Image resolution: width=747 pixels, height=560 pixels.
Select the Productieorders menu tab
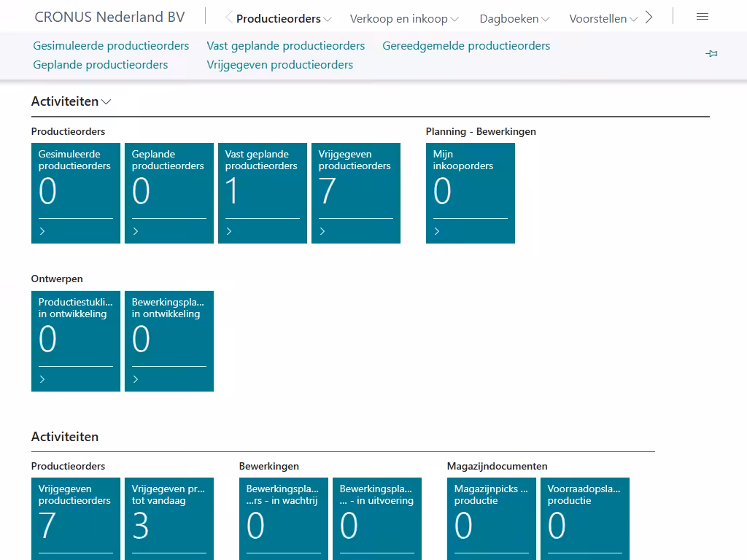pyautogui.click(x=283, y=19)
